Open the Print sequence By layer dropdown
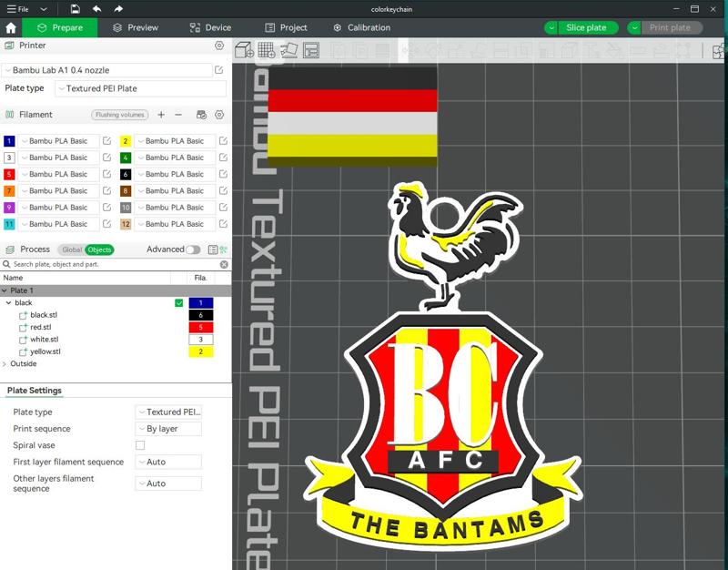 168,429
